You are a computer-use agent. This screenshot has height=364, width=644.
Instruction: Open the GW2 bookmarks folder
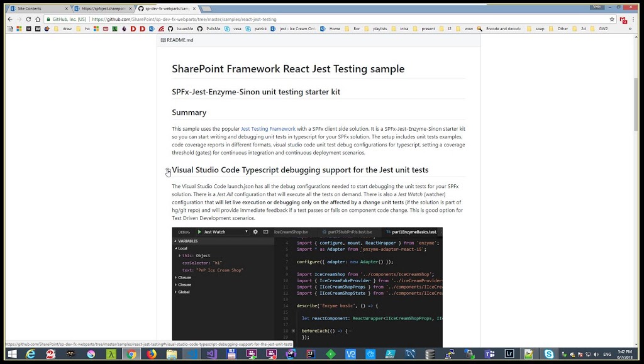599,29
